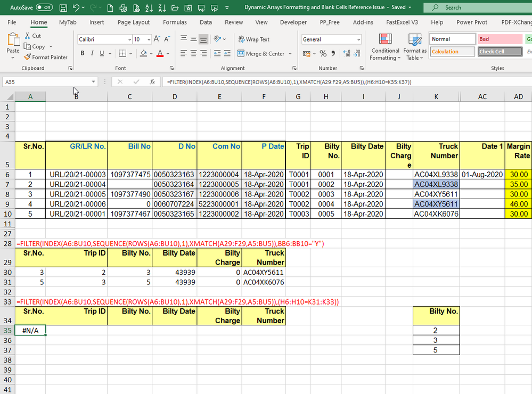Viewport: 532px width, 394px height.
Task: Apply the Check Cell style
Action: 500,52
